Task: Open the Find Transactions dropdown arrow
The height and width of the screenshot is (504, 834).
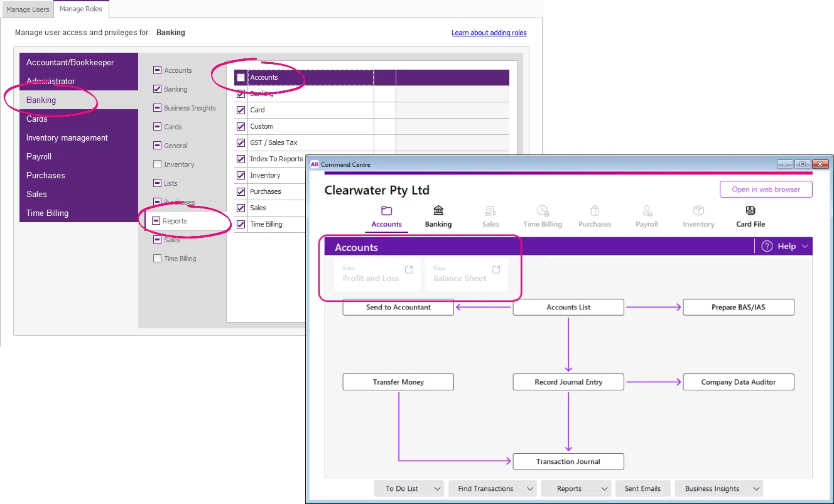Action: click(x=531, y=488)
